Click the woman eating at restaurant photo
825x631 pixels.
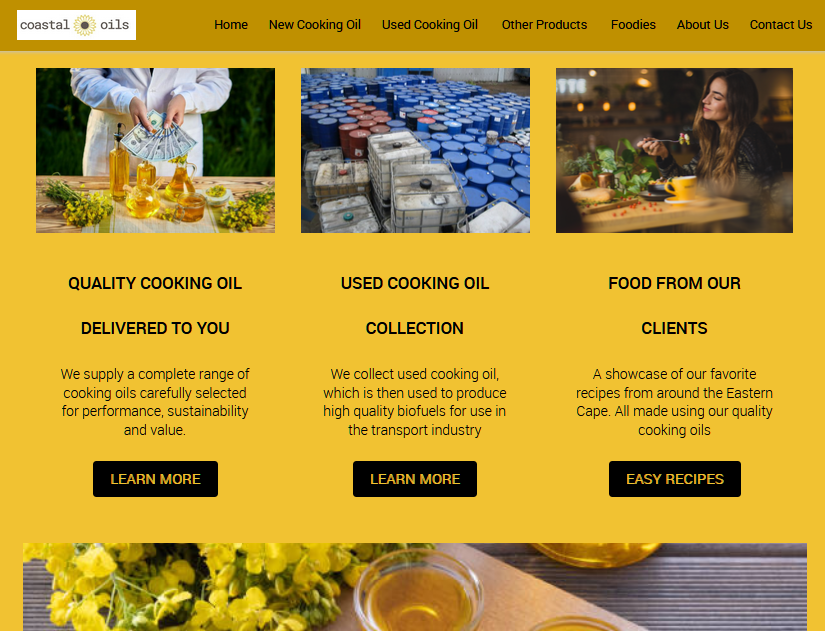[x=674, y=151]
